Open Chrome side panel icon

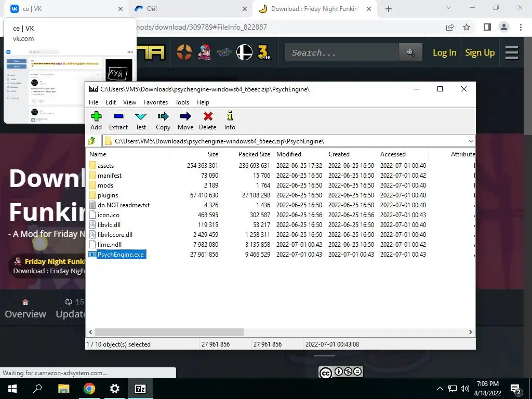[487, 27]
